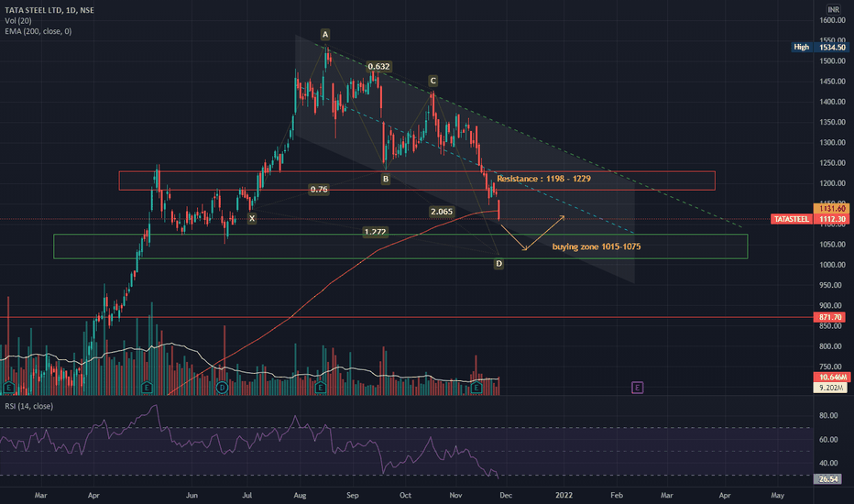Click the TATASTEEL 1112.30 last price label
Image resolution: width=854 pixels, height=504 pixels.
tap(810, 219)
